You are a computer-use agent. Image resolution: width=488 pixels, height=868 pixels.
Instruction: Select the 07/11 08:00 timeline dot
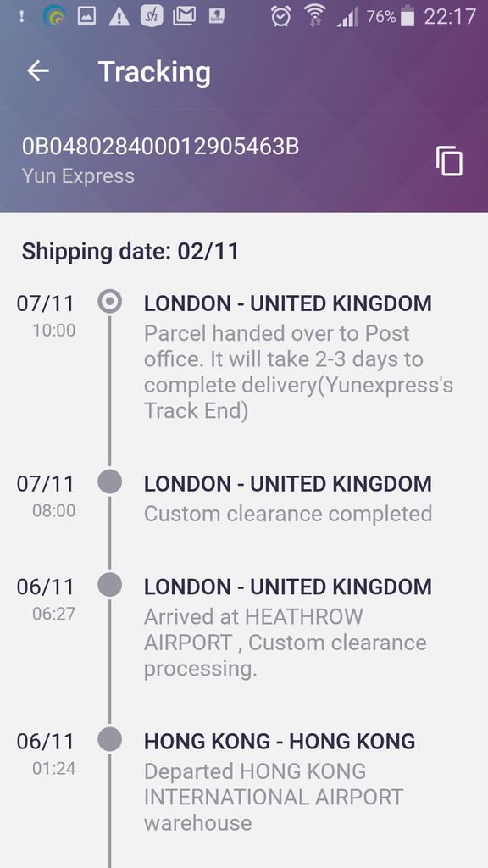point(109,481)
